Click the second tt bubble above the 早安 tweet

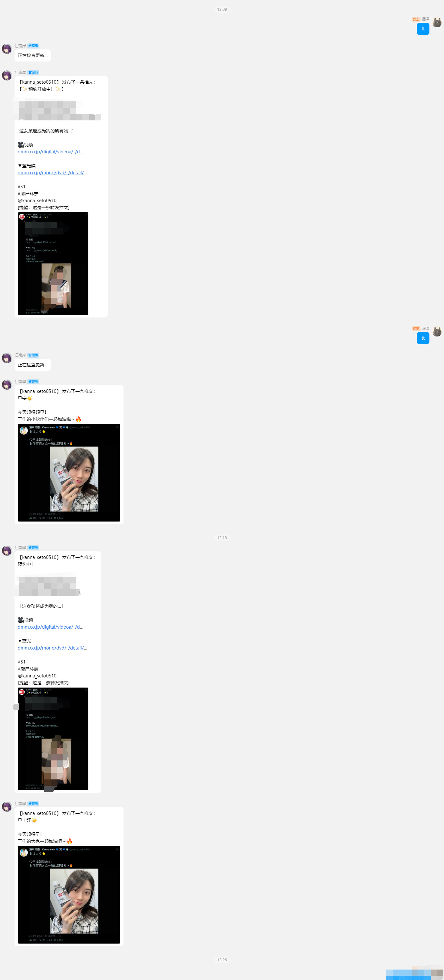pyautogui.click(x=423, y=338)
